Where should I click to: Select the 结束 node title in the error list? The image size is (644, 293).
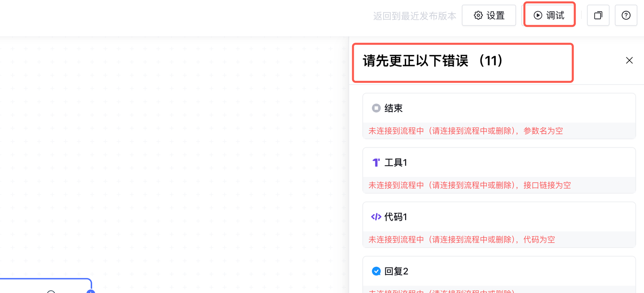click(x=393, y=108)
